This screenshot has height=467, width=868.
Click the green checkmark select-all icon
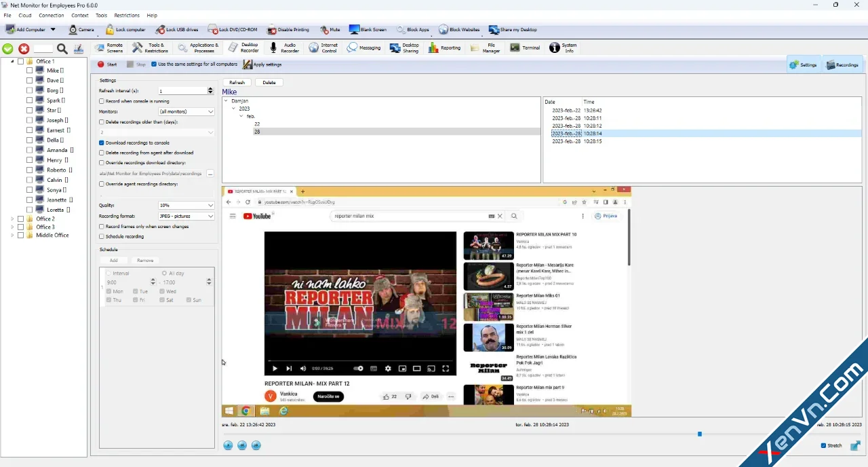point(7,49)
